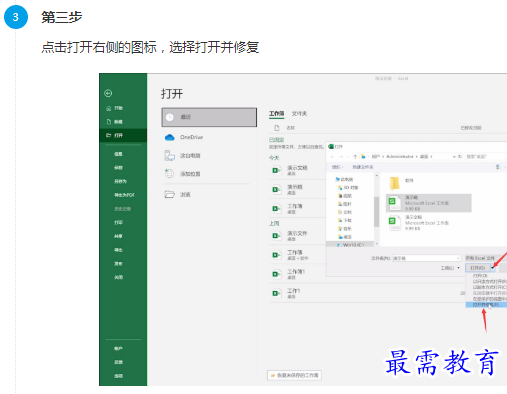Click the dropdown arrow beside 打开(O)
Image resolution: width=507 pixels, height=394 pixels.
(493, 268)
